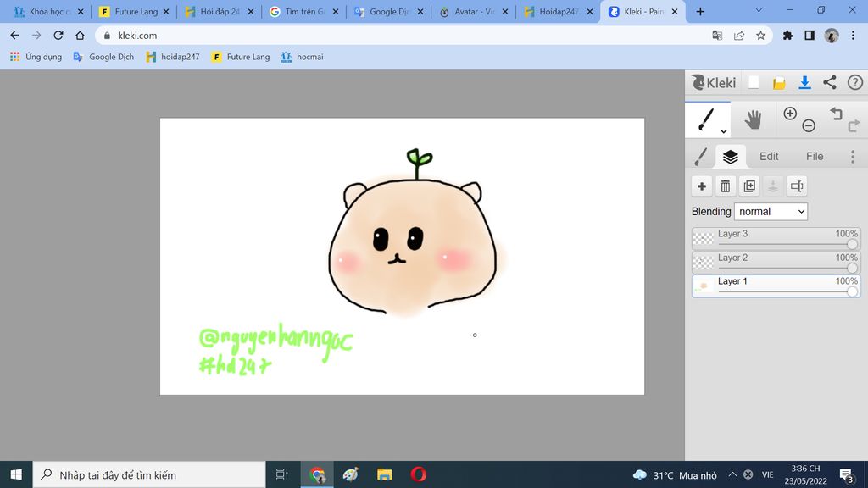This screenshot has width=868, height=488.
Task: Click the Layer 2 opacity slider handle
Action: pyautogui.click(x=852, y=268)
